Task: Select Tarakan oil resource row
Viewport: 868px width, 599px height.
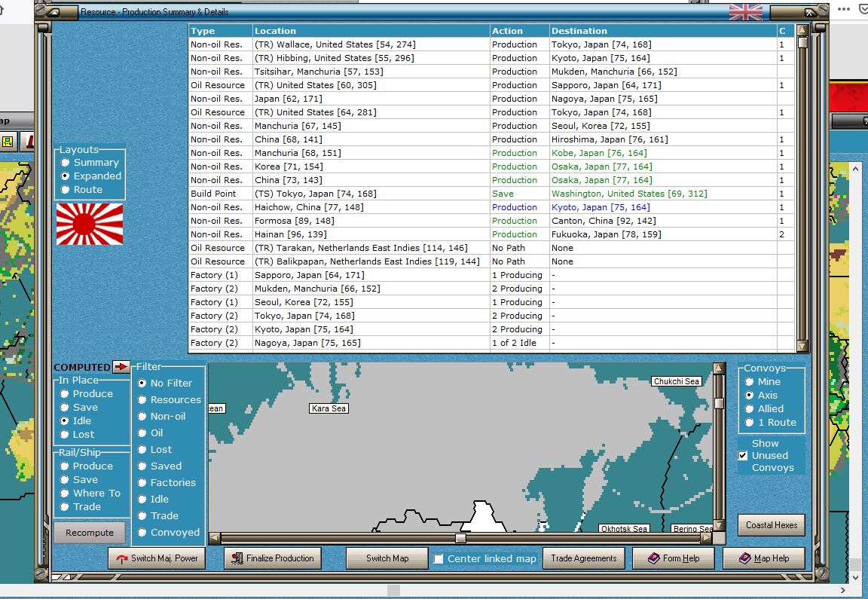Action: click(x=491, y=248)
